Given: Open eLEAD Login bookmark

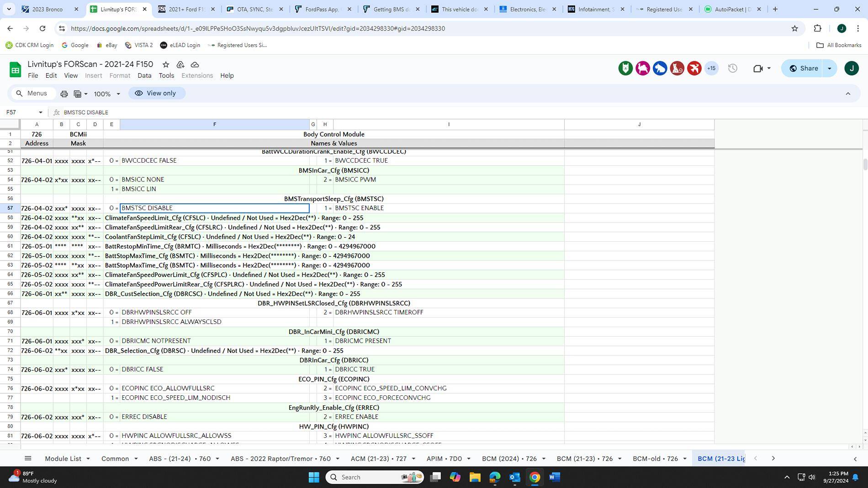Looking at the screenshot, I should (180, 45).
